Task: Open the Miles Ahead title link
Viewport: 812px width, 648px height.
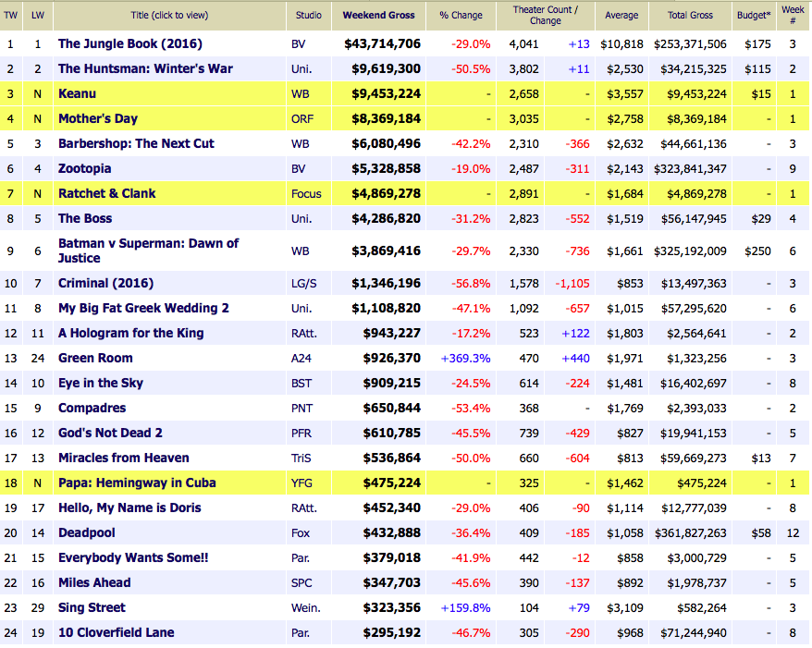Action: click(x=94, y=582)
